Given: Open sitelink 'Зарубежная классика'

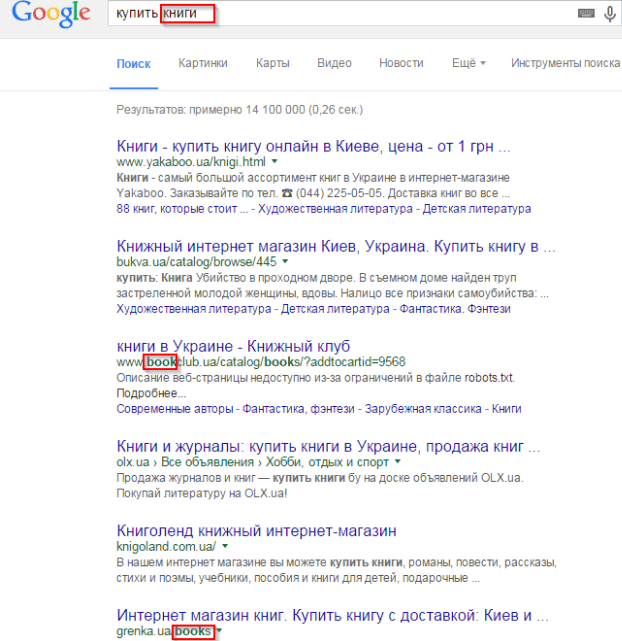Looking at the screenshot, I should click(x=423, y=409).
